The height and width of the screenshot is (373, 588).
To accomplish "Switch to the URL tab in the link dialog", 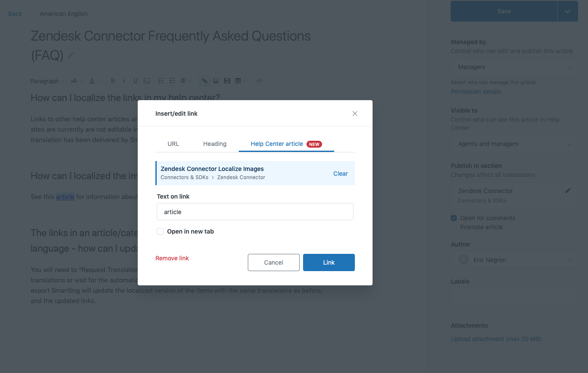I will [173, 144].
